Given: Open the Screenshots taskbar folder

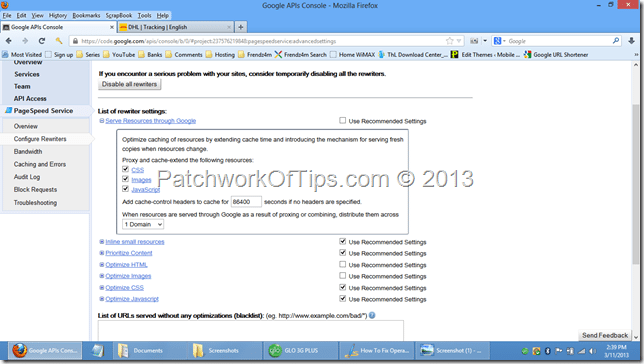Looking at the screenshot, I should point(224,350).
